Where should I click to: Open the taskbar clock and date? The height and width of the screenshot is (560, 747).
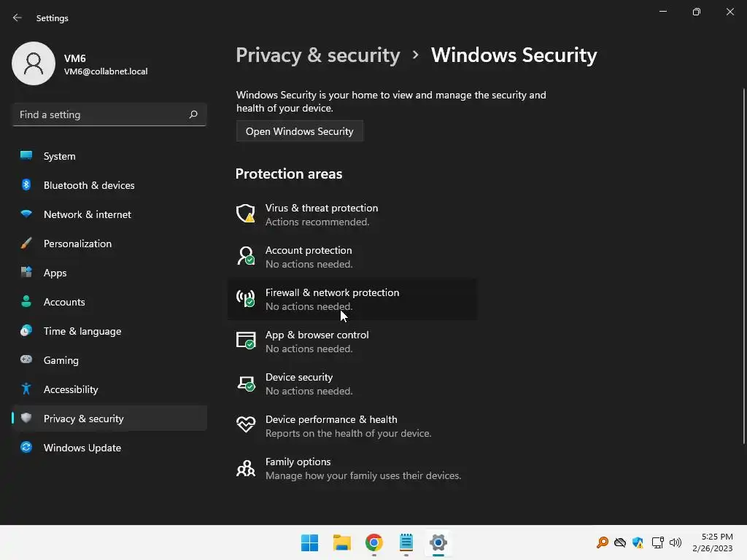pyautogui.click(x=712, y=542)
